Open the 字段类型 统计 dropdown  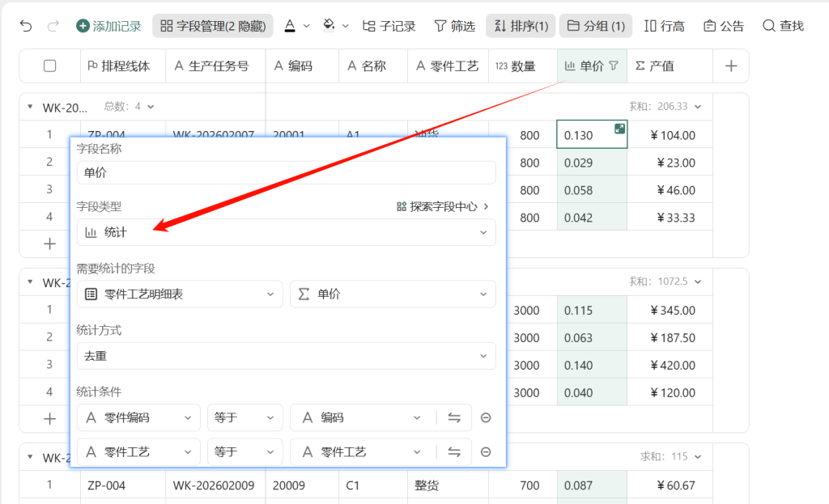[286, 232]
